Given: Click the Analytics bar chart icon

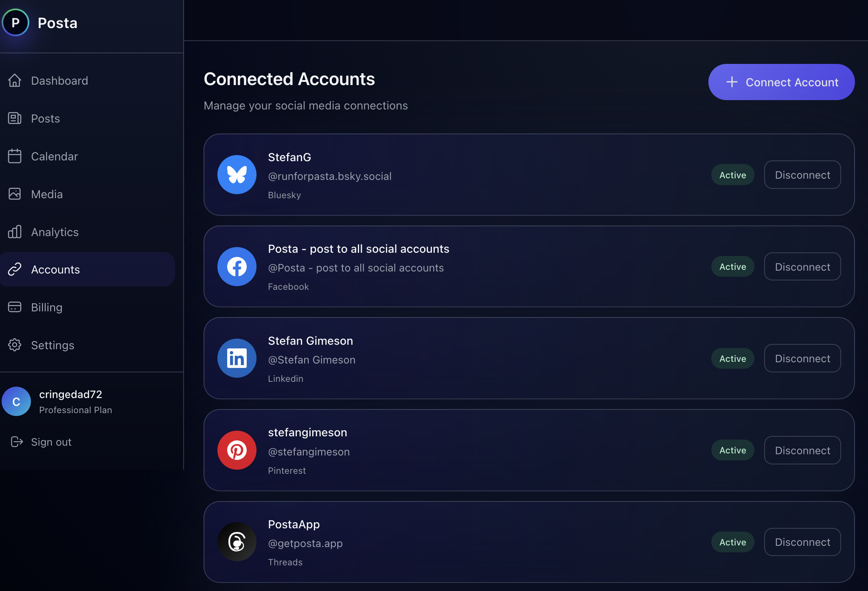Looking at the screenshot, I should click(x=15, y=232).
